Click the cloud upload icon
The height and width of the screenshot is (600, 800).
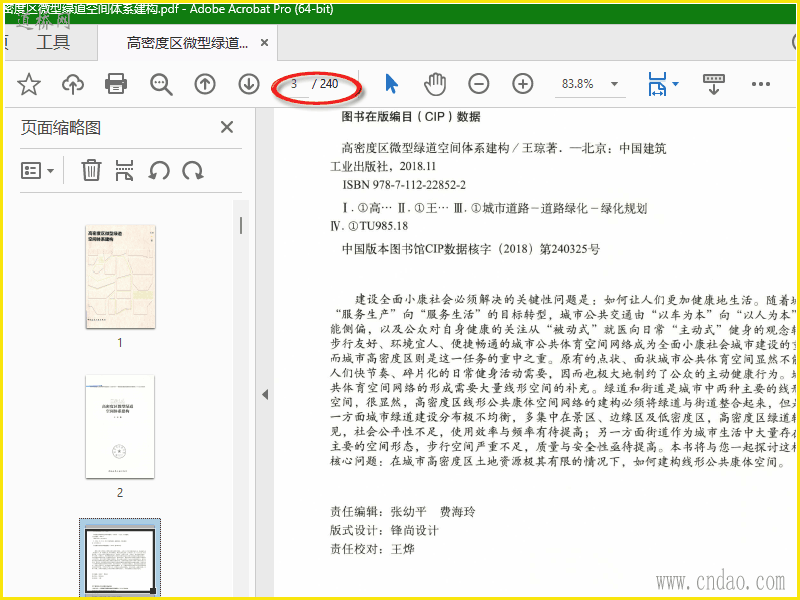click(73, 84)
